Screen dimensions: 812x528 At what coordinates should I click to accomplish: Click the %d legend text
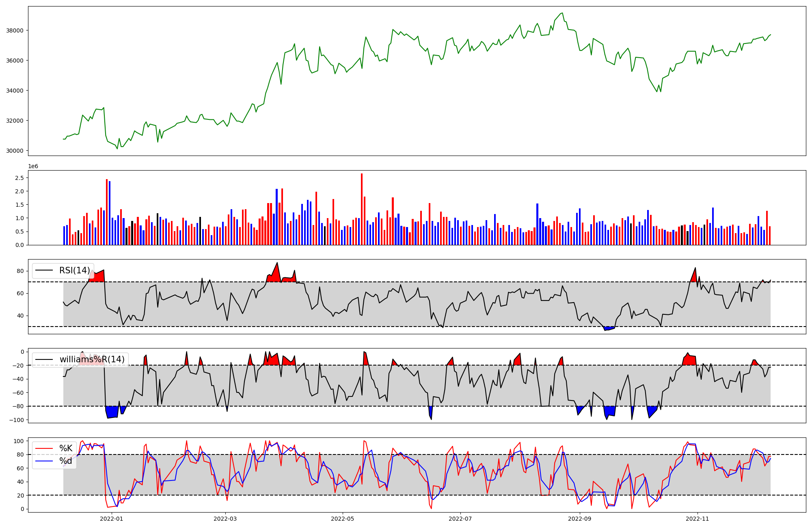coord(66,461)
